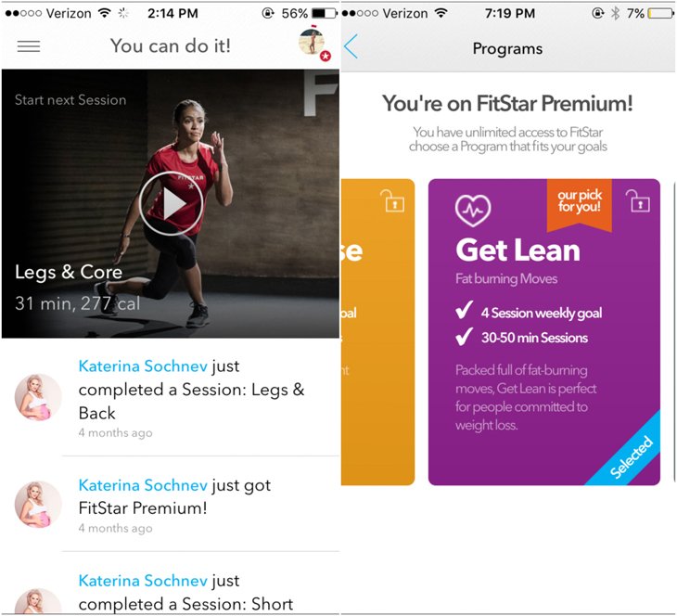The image size is (677, 616).
Task: Tap the Legs & Core session title
Action: pos(69,272)
